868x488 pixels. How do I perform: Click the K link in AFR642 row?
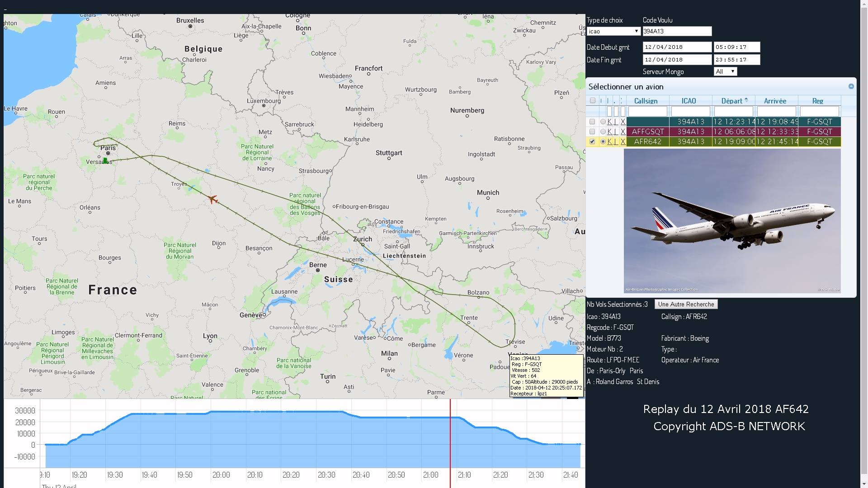click(x=609, y=141)
